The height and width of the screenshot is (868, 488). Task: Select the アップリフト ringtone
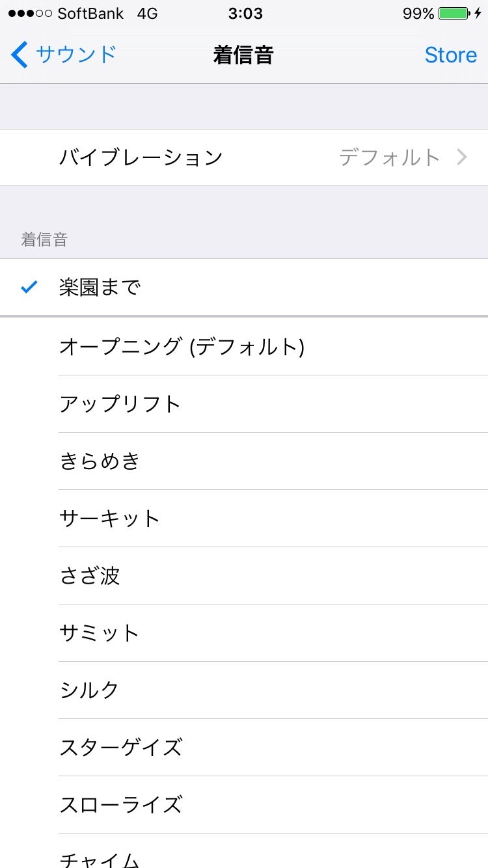pos(244,403)
